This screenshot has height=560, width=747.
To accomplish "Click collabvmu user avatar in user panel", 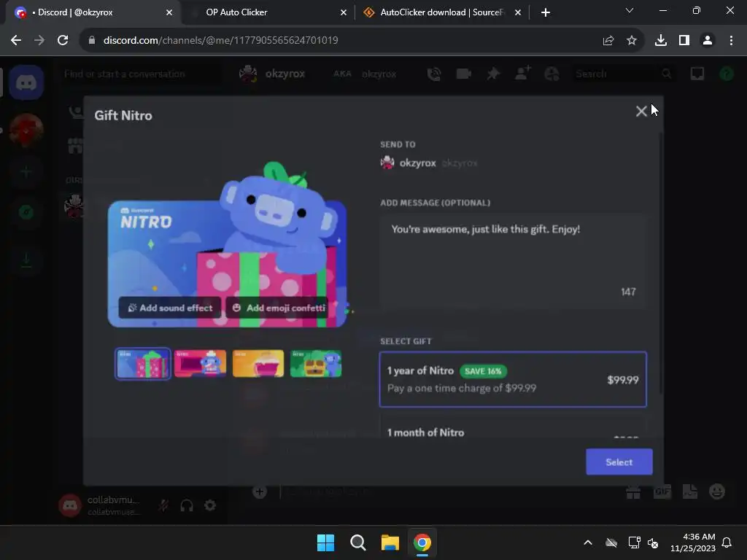I will [70, 505].
